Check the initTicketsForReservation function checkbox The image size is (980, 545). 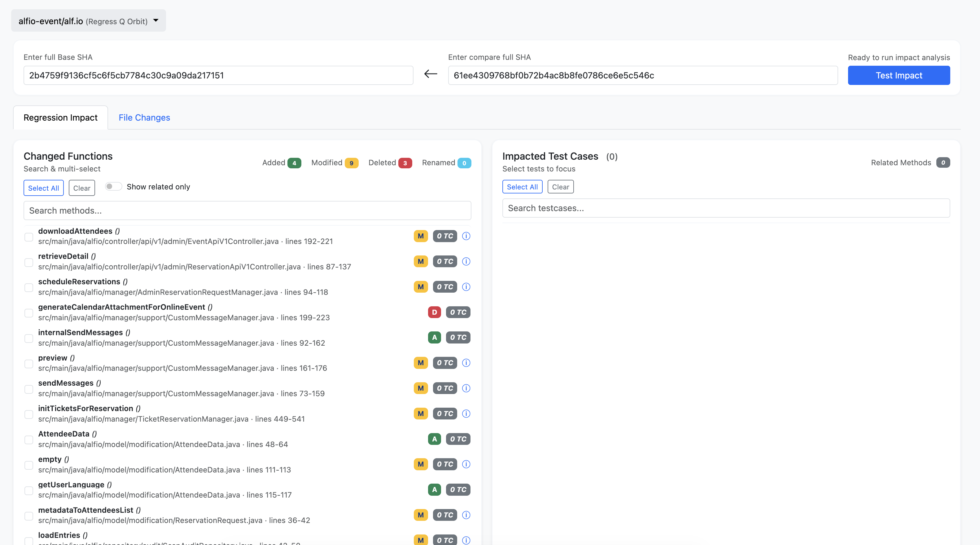click(x=28, y=414)
